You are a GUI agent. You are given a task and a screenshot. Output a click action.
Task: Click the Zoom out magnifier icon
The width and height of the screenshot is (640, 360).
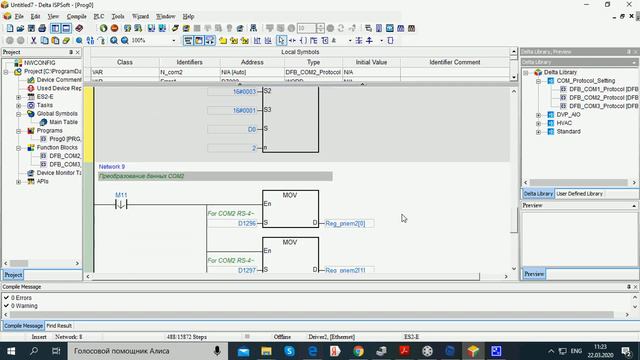point(124,40)
